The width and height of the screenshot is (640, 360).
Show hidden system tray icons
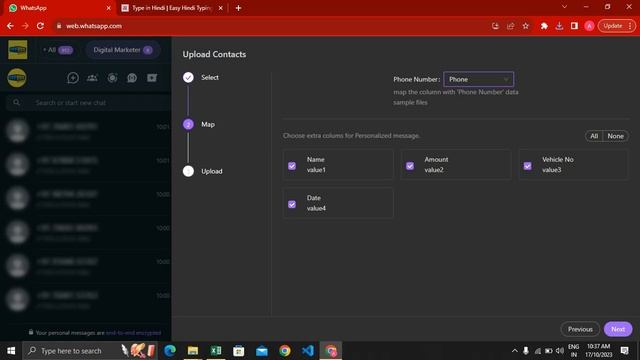(x=514, y=351)
